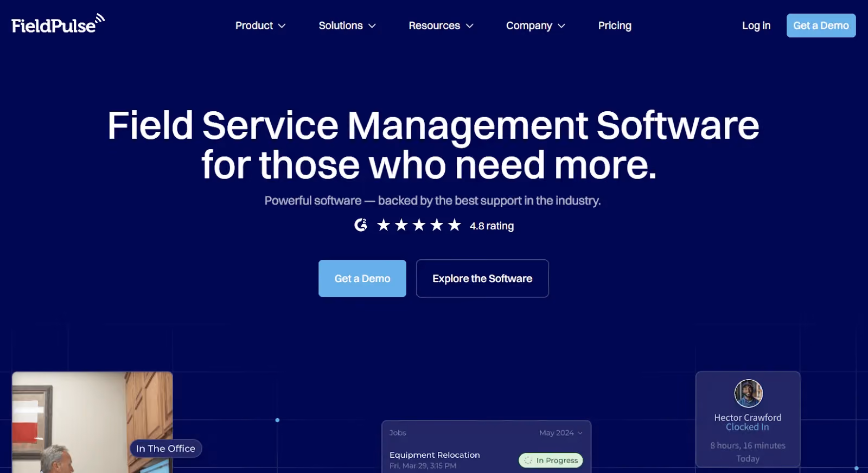Open the Solutions navigation menu

(347, 25)
